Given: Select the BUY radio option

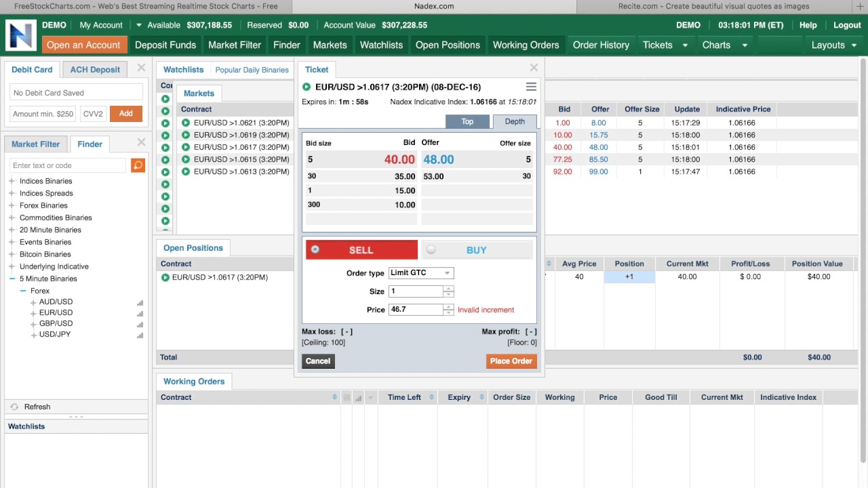Looking at the screenshot, I should pos(431,249).
